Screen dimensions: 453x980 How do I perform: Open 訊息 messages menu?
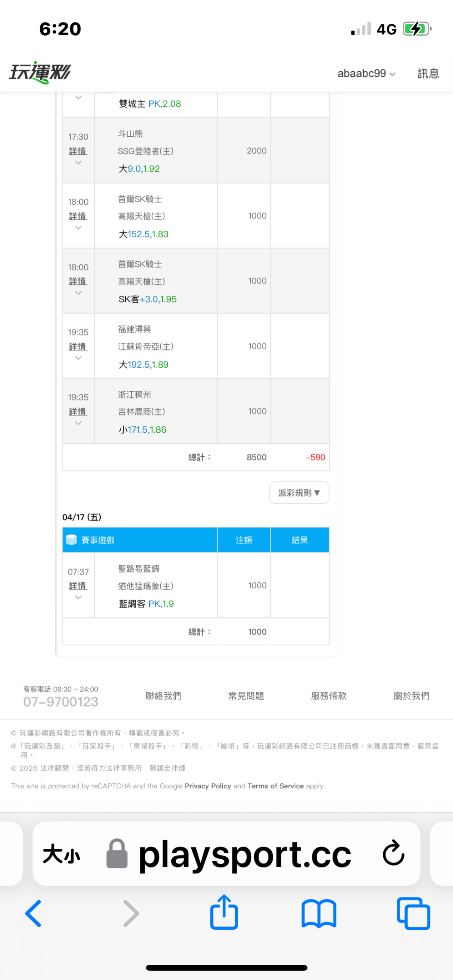(x=428, y=73)
